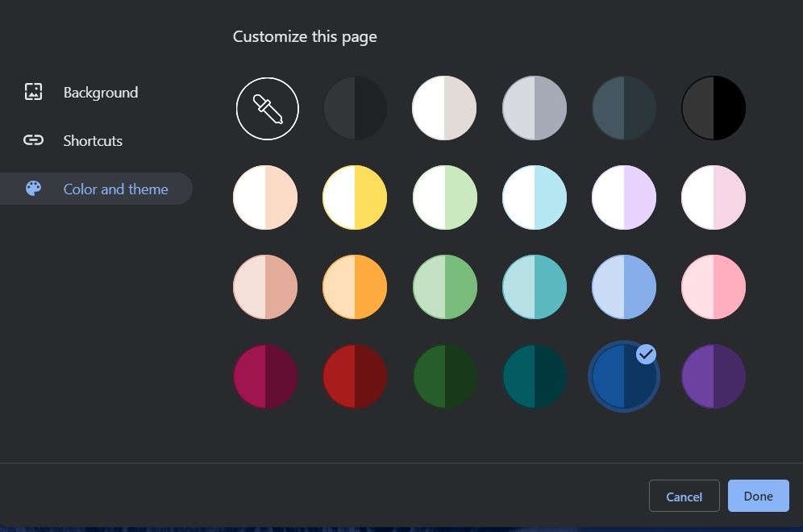
Task: Select the Color and theme section
Action: pyautogui.click(x=96, y=189)
